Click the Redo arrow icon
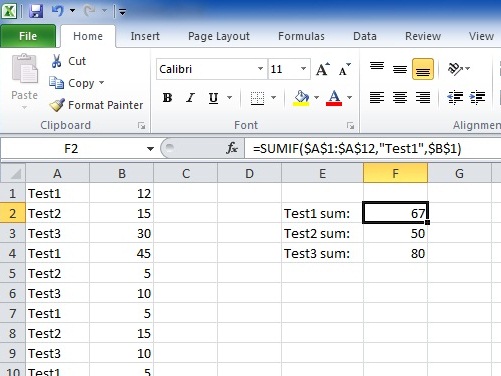The height and width of the screenshot is (376, 501). pyautogui.click(x=90, y=11)
